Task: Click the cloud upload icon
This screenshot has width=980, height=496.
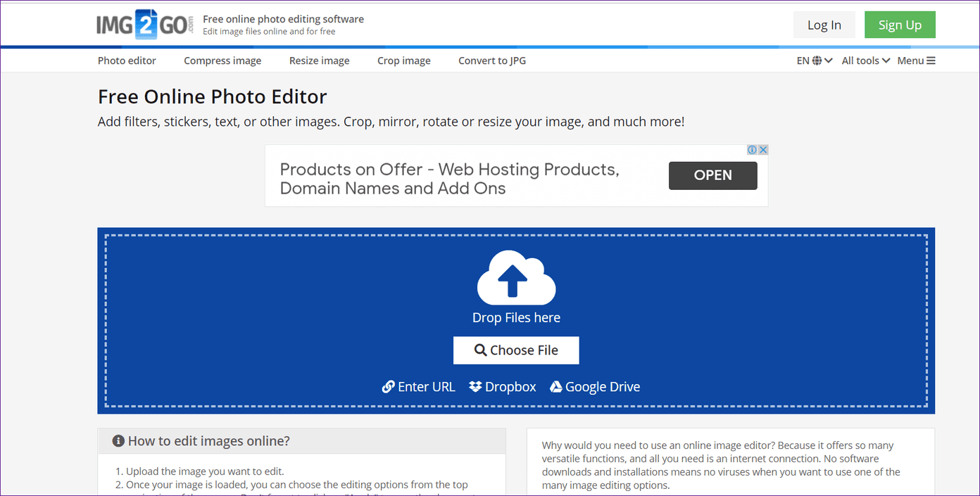Action: tap(517, 278)
